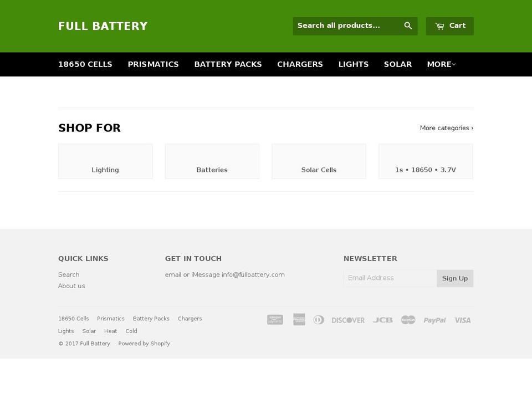Expand the MORE dropdown in the navigation
The width and height of the screenshot is (532, 399).
click(x=441, y=64)
